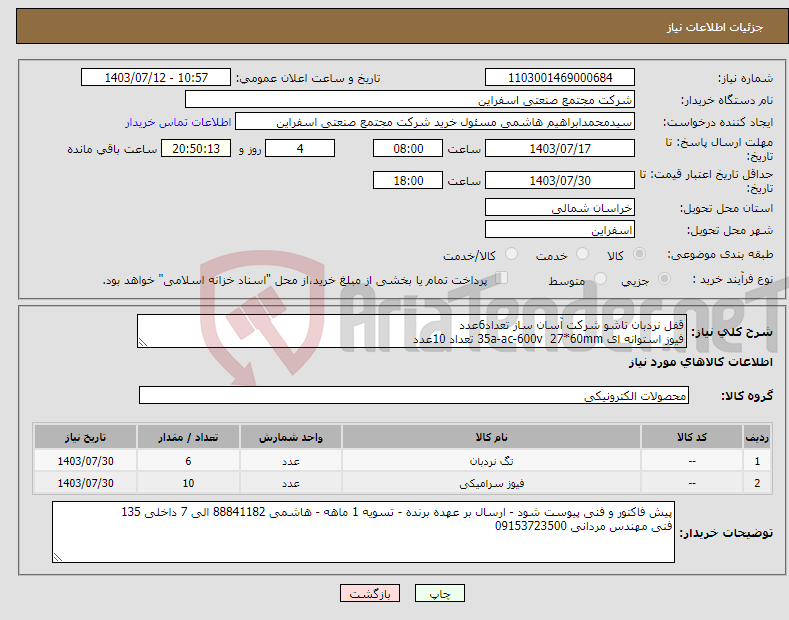
Task: Click the deadline time field 08:00
Action: coord(408,148)
